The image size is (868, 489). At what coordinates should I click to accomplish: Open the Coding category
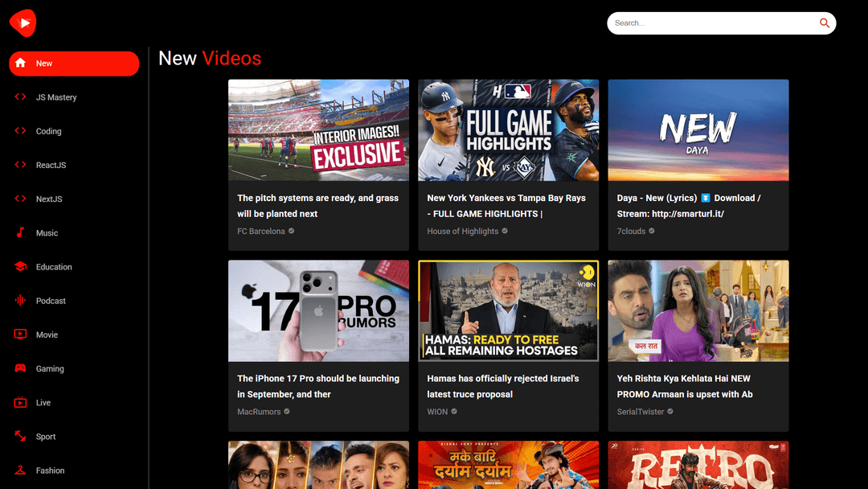click(49, 131)
